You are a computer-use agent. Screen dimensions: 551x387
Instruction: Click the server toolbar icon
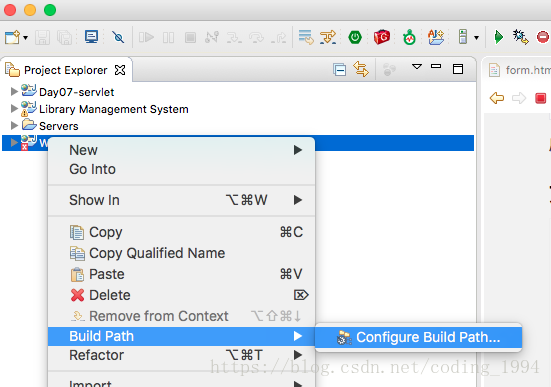(463, 37)
